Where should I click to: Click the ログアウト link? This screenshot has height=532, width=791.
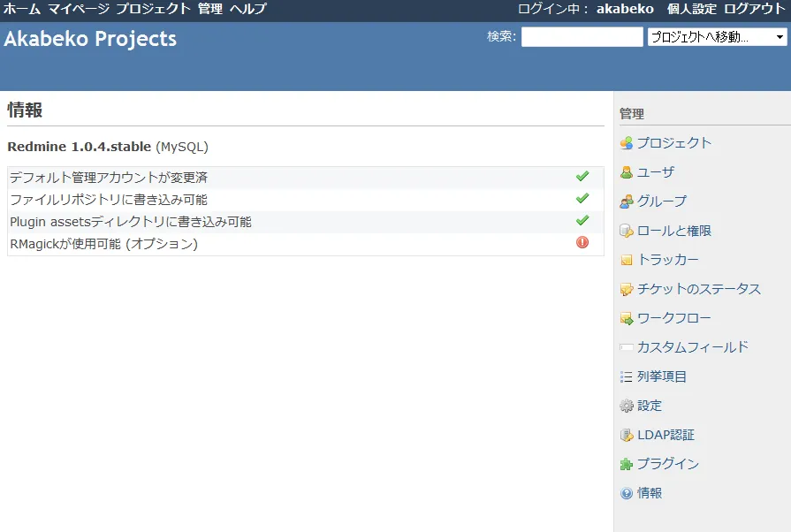click(754, 9)
